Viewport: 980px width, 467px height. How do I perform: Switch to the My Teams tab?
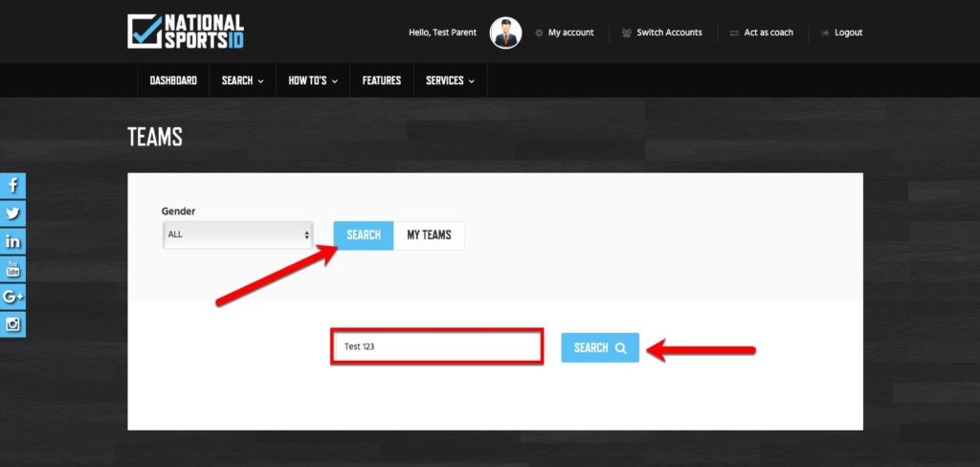pos(429,235)
